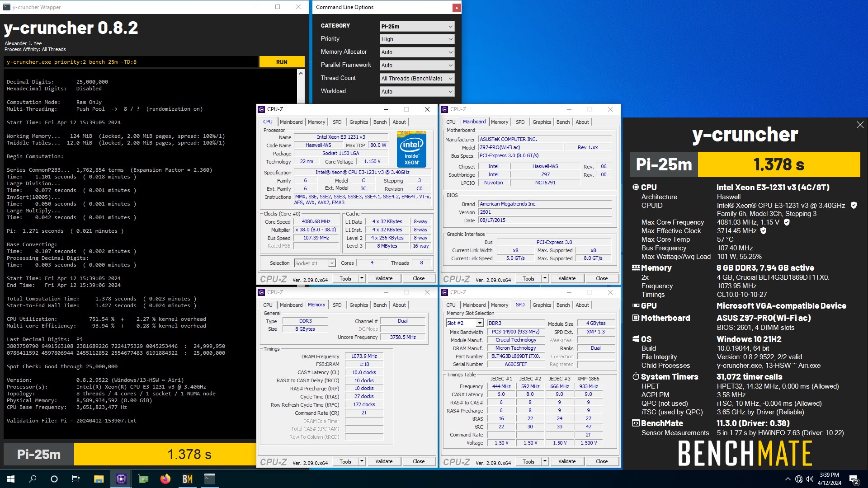Click the verified shield beside Max Effective Clock
Image resolution: width=868 pixels, height=488 pixels.
coord(764,231)
